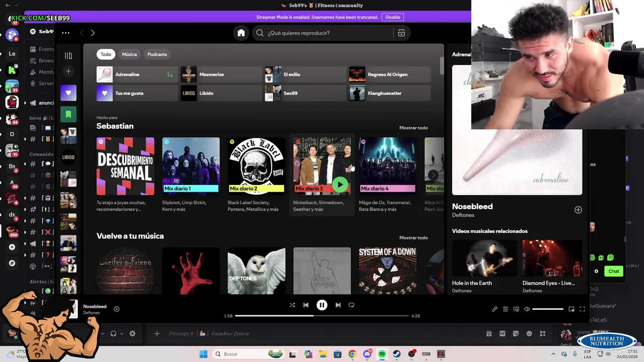
Task: Open Spotify three-dots menu
Action: click(65, 33)
